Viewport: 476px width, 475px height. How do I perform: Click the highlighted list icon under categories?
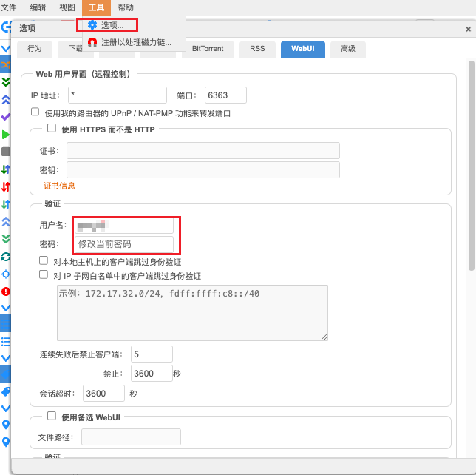[x=5, y=324]
